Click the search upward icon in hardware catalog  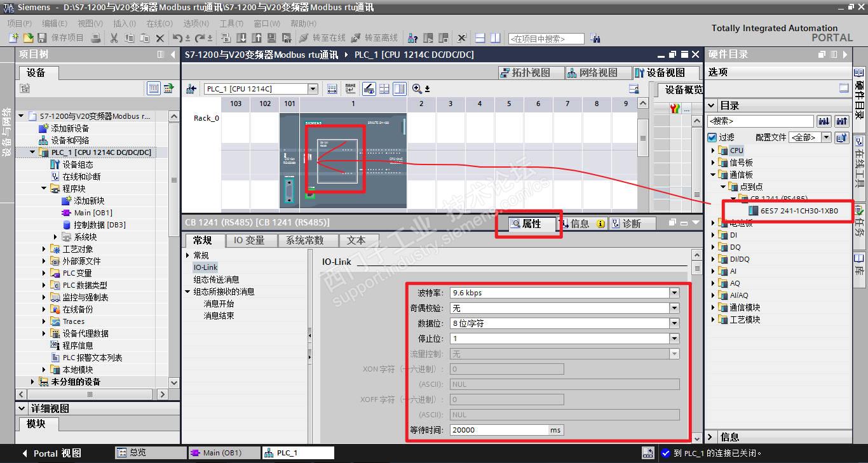pyautogui.click(x=842, y=121)
